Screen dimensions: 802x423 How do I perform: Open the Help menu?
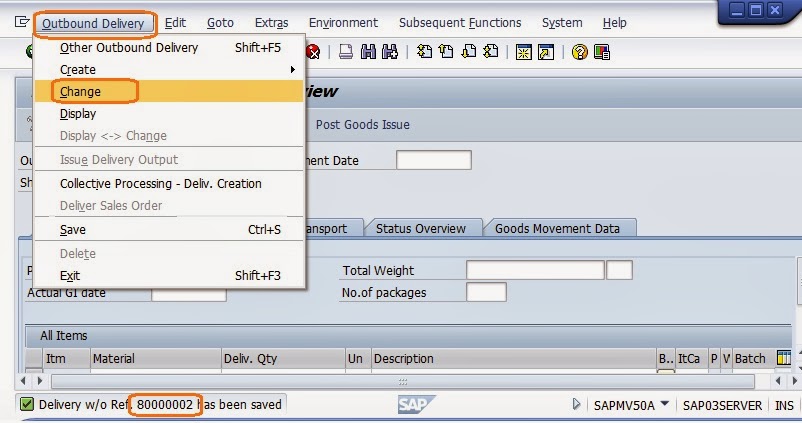pyautogui.click(x=614, y=23)
